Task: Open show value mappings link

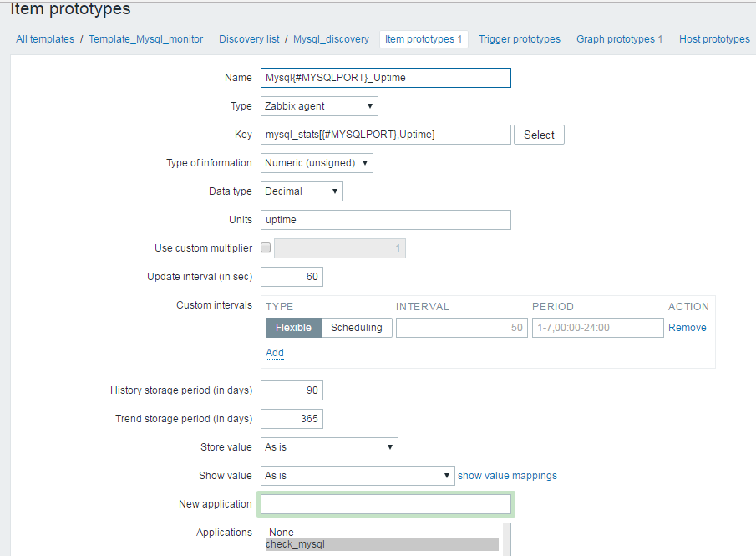Action: click(507, 476)
